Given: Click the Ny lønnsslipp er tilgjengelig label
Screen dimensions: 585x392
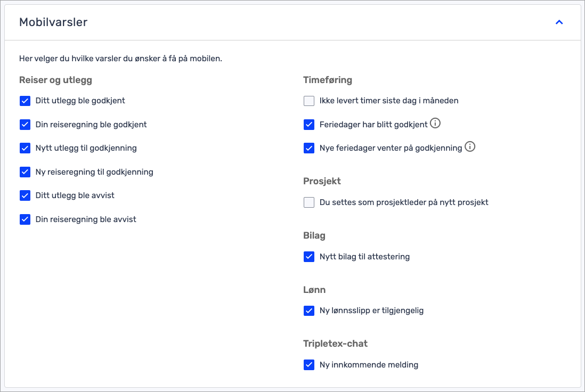Looking at the screenshot, I should click(371, 311).
